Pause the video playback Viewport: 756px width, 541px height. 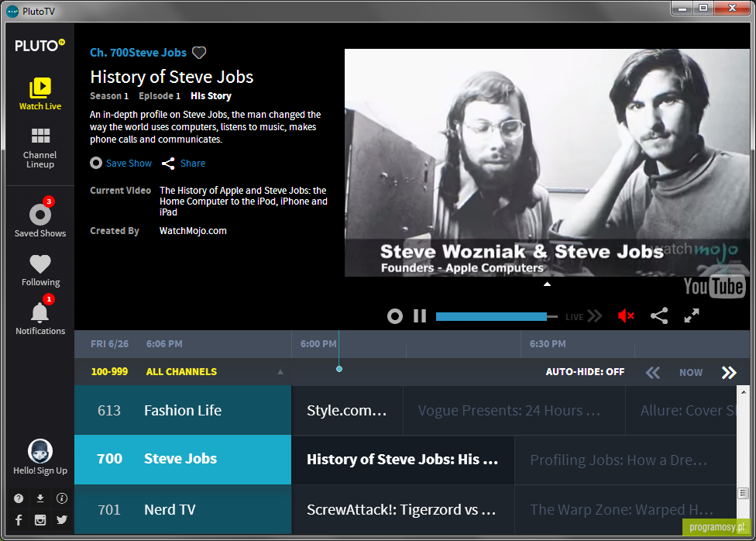pyautogui.click(x=420, y=316)
